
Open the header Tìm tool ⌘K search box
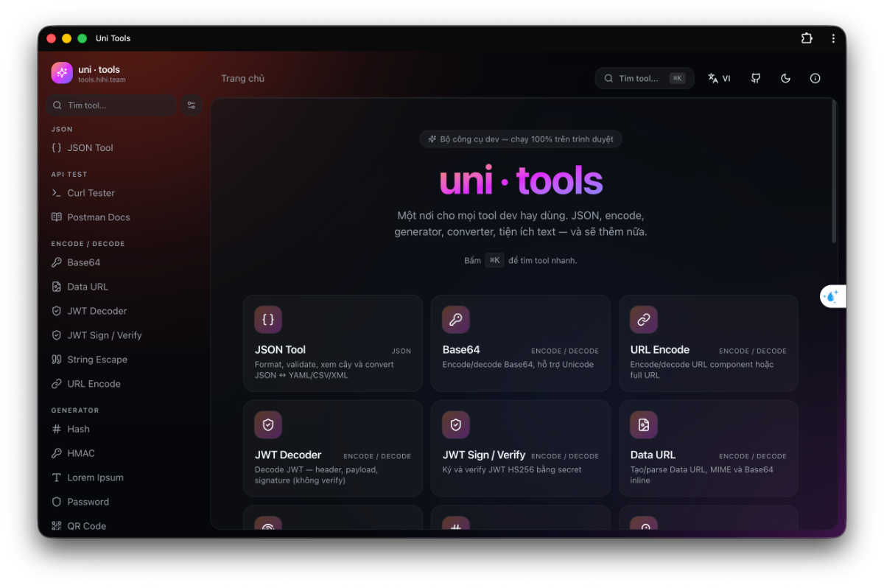[645, 78]
